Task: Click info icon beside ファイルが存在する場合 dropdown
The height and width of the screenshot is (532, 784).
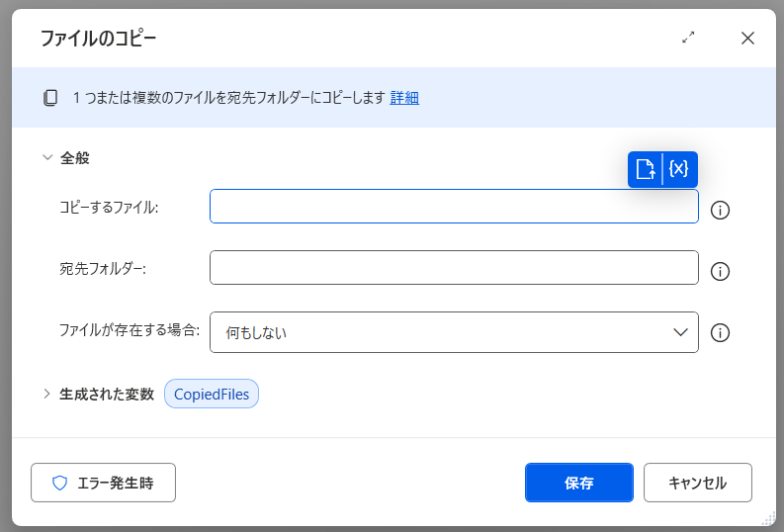Action: pyautogui.click(x=721, y=333)
